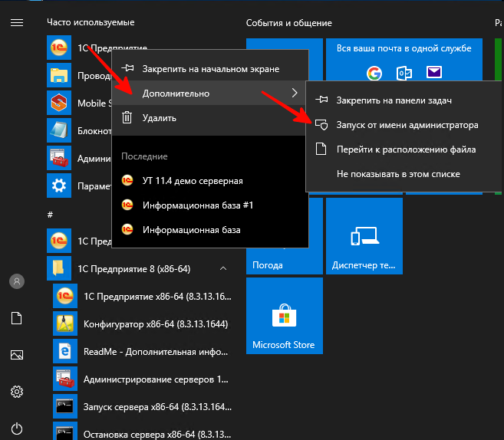Select Перейти к расположению файла

404,149
